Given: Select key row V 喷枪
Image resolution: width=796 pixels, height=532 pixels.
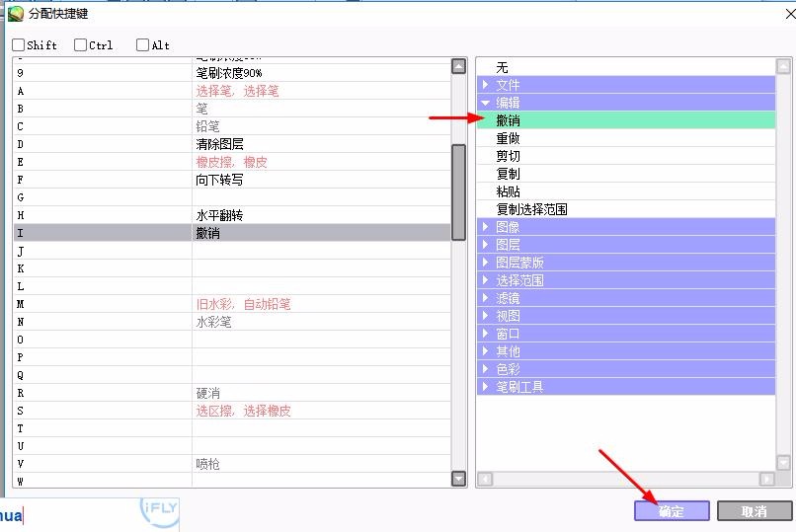Looking at the screenshot, I should (x=232, y=464).
